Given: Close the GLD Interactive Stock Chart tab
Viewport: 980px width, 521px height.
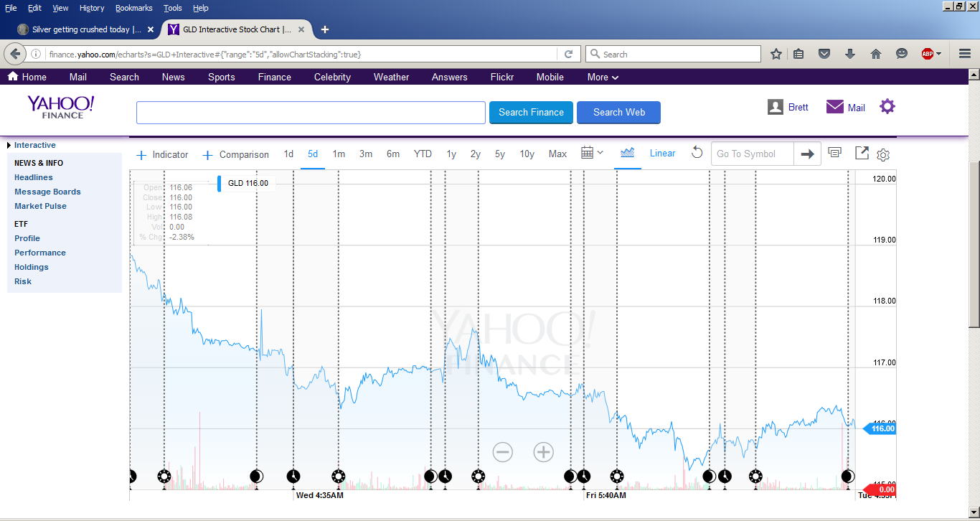Looking at the screenshot, I should click(x=301, y=29).
